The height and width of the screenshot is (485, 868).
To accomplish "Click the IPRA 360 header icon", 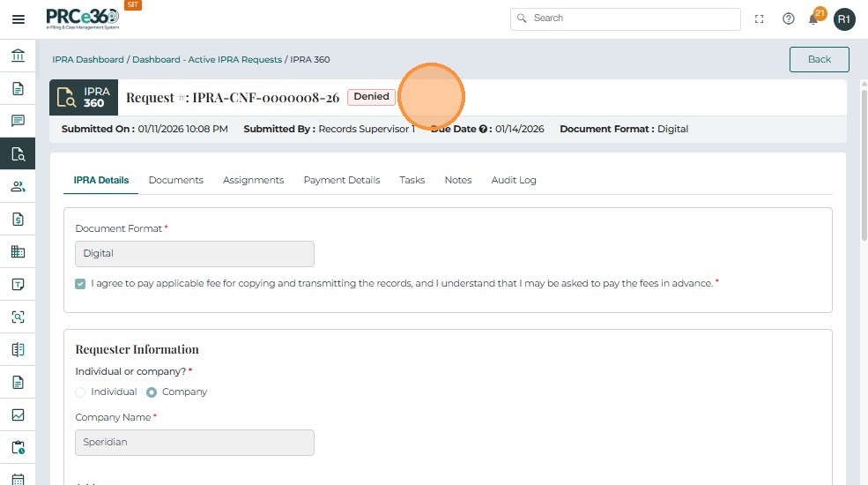I will (x=84, y=98).
